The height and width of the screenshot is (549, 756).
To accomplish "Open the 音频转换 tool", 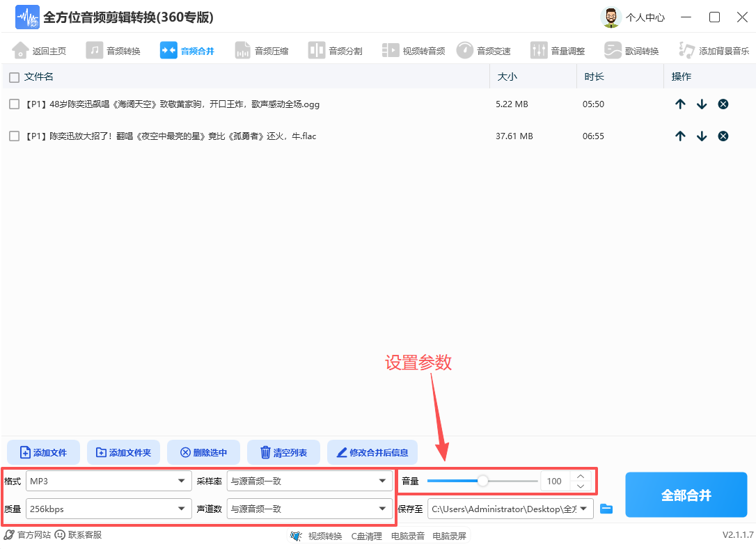I will pos(113,49).
